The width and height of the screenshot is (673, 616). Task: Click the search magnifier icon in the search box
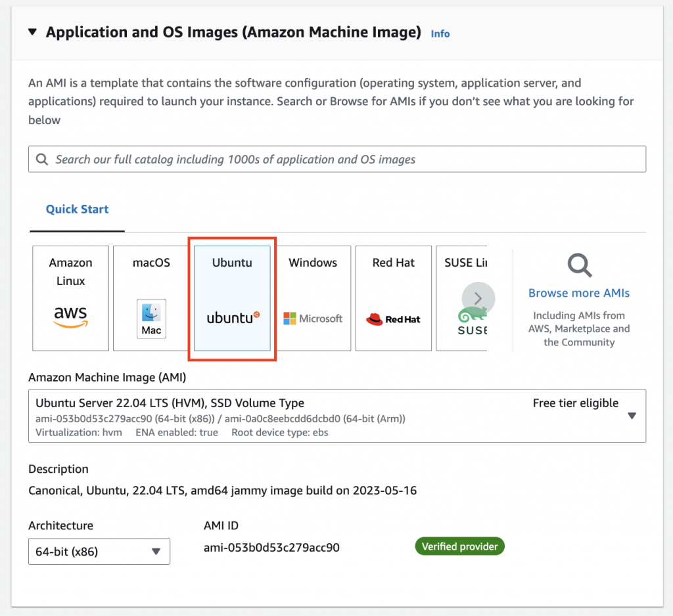(x=42, y=159)
